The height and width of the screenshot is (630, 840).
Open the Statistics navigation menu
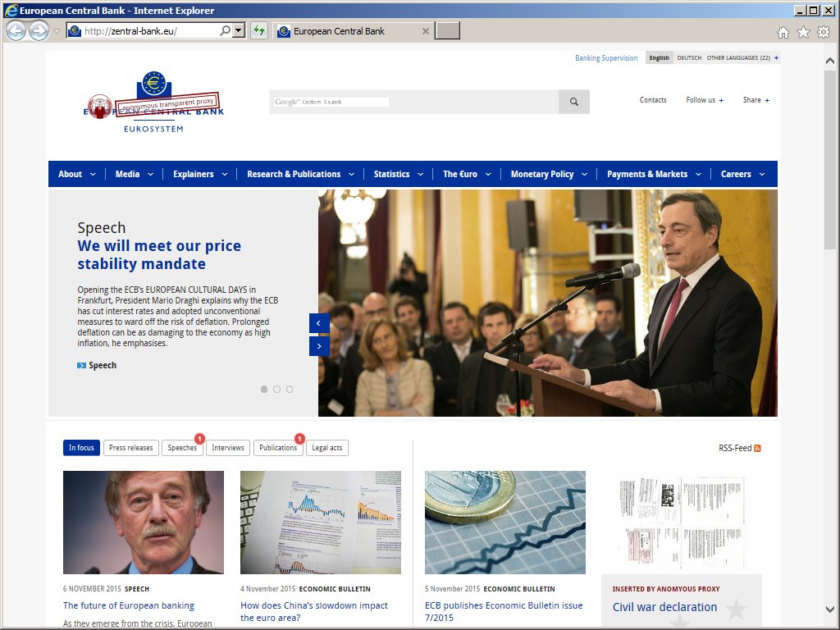(398, 174)
